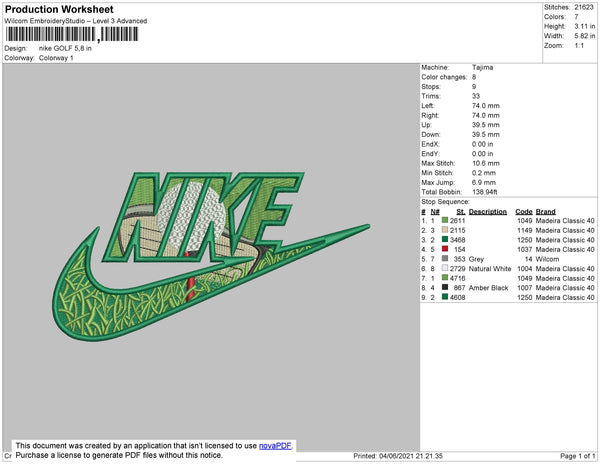Image resolution: width=600 pixels, height=464 pixels.
Task: Select the Left value 74.0 mm
Action: (485, 106)
